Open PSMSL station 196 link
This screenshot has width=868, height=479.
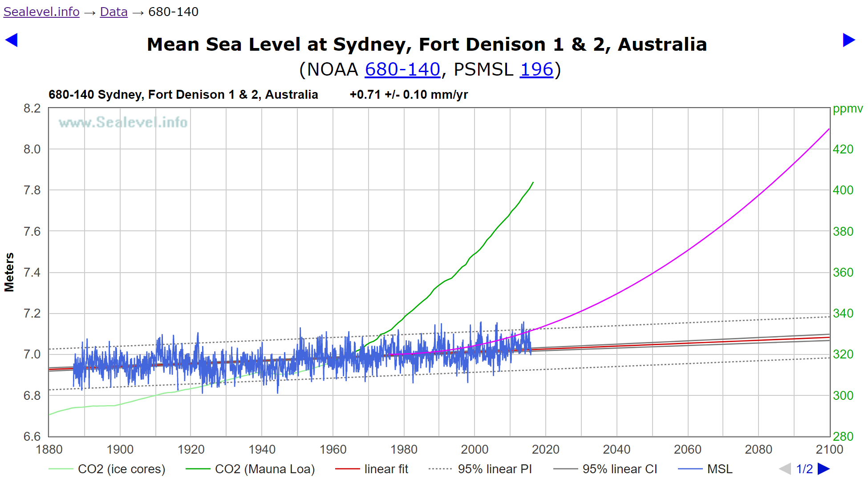coord(536,69)
